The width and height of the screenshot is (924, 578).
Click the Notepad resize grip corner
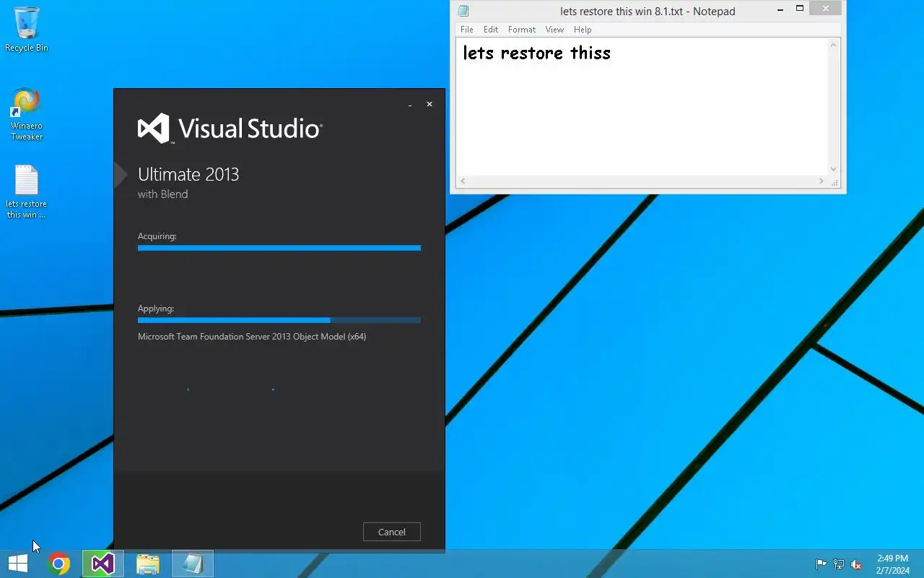836,184
